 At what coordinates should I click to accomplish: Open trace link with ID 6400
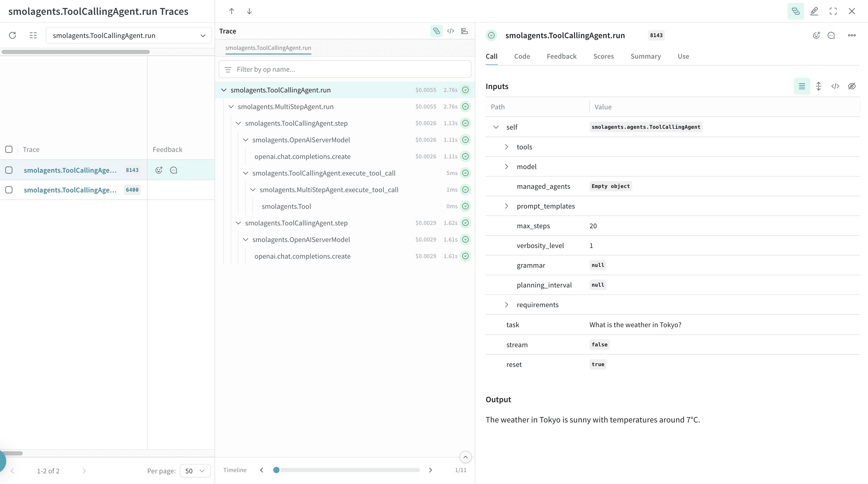[x=70, y=190]
